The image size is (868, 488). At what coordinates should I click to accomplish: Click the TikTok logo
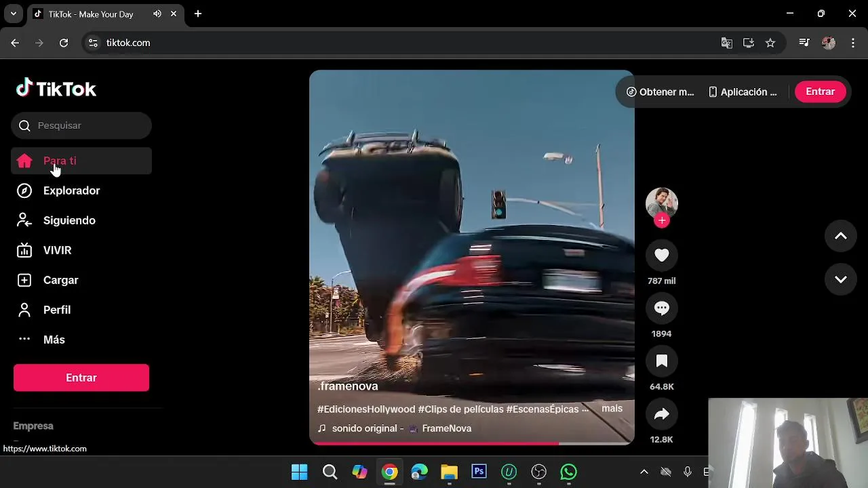(x=56, y=89)
